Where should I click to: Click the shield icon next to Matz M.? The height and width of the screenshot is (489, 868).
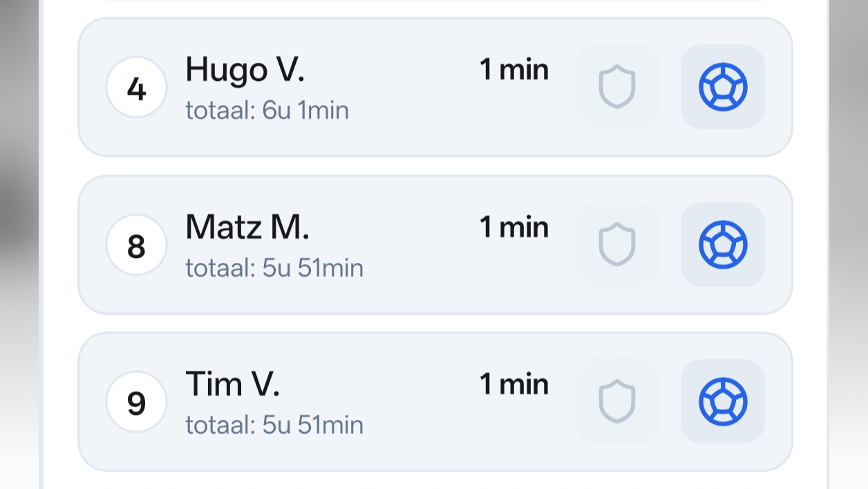[616, 244]
